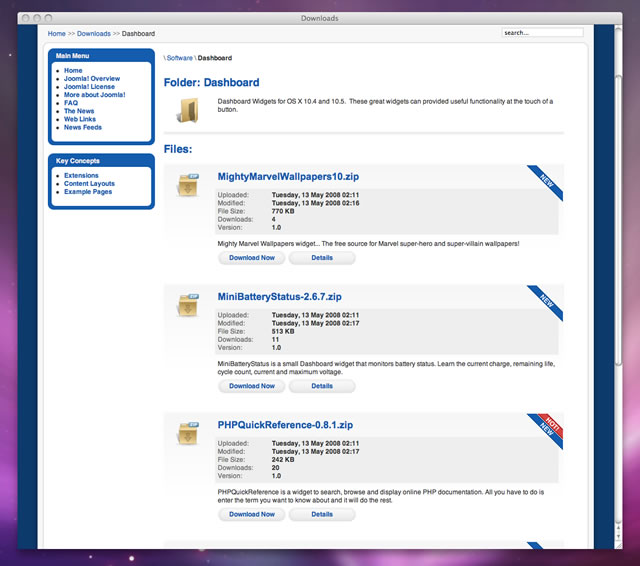The width and height of the screenshot is (640, 566).
Task: Select News Feeds in Main Menu
Action: (x=83, y=128)
